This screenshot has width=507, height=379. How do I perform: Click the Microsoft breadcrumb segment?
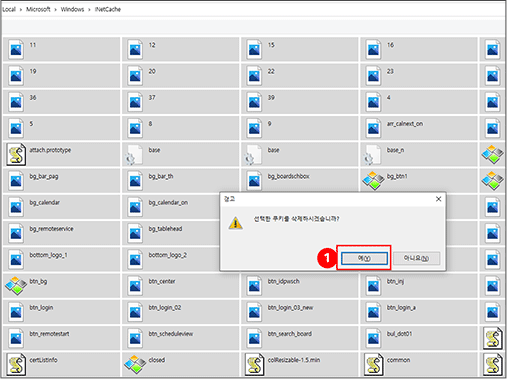click(x=38, y=9)
